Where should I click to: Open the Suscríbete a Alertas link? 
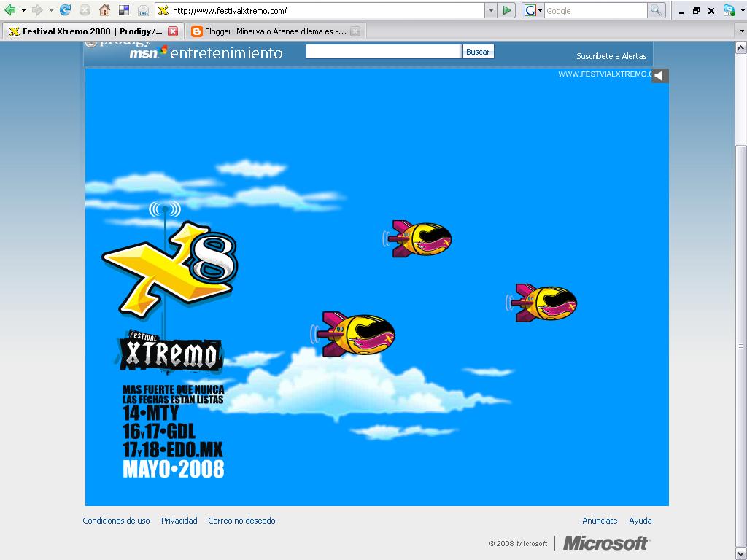pyautogui.click(x=611, y=56)
